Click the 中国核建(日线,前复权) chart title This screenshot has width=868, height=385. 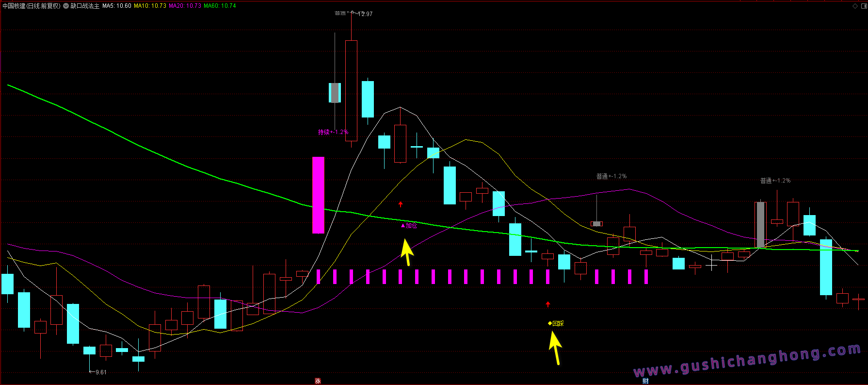tap(32, 6)
